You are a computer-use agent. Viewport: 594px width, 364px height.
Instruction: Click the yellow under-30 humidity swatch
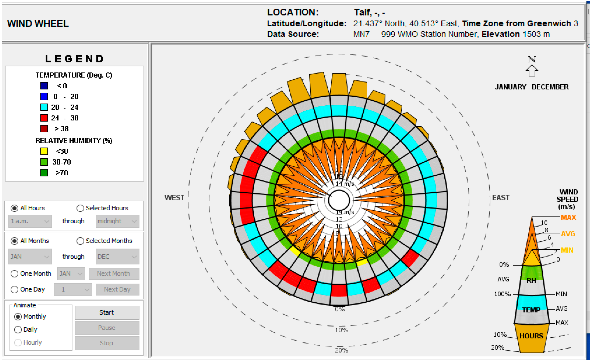[44, 151]
